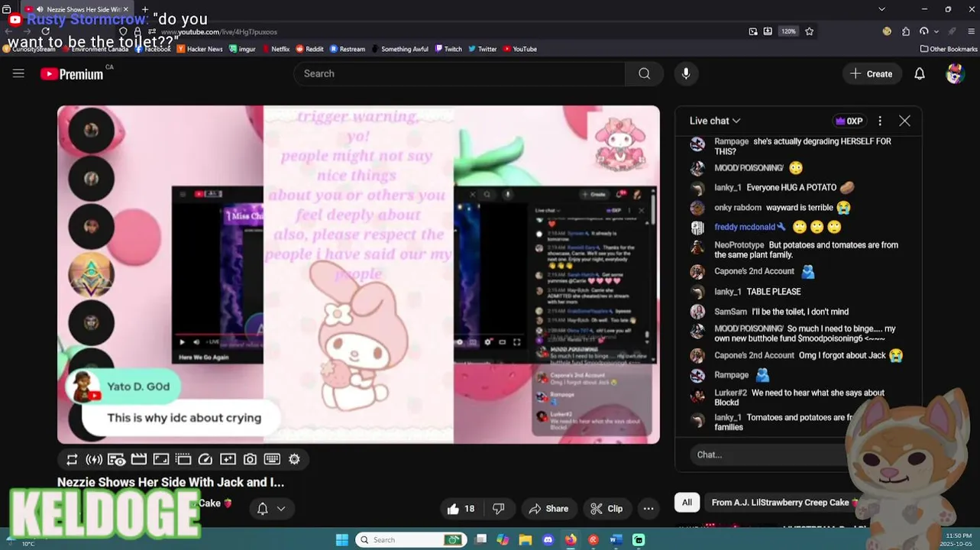Open the YouTube hamburger guide menu
The height and width of the screenshot is (550, 980).
coord(18,73)
